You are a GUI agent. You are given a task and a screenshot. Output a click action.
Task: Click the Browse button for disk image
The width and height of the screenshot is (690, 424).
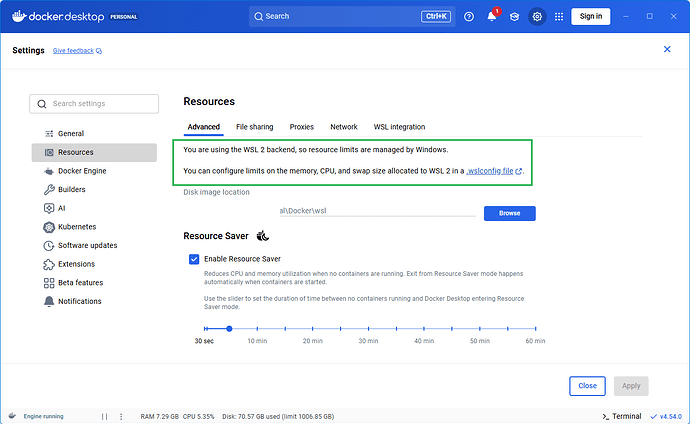coord(509,213)
